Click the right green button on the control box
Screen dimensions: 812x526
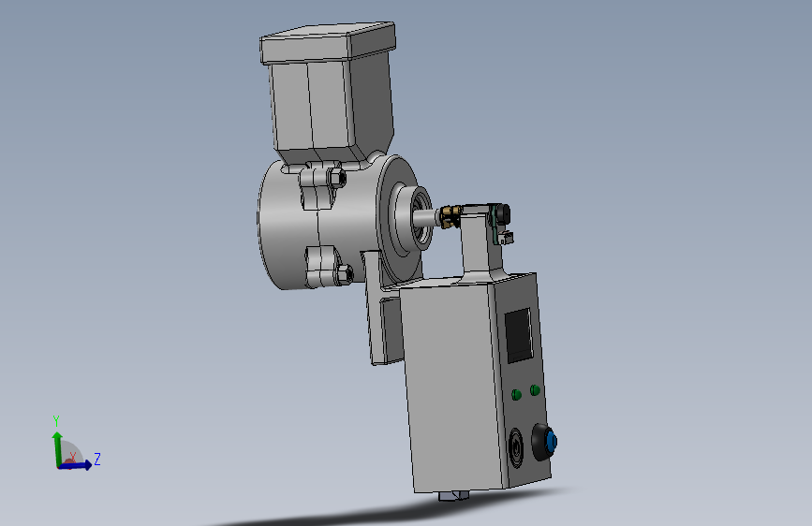pos(535,390)
